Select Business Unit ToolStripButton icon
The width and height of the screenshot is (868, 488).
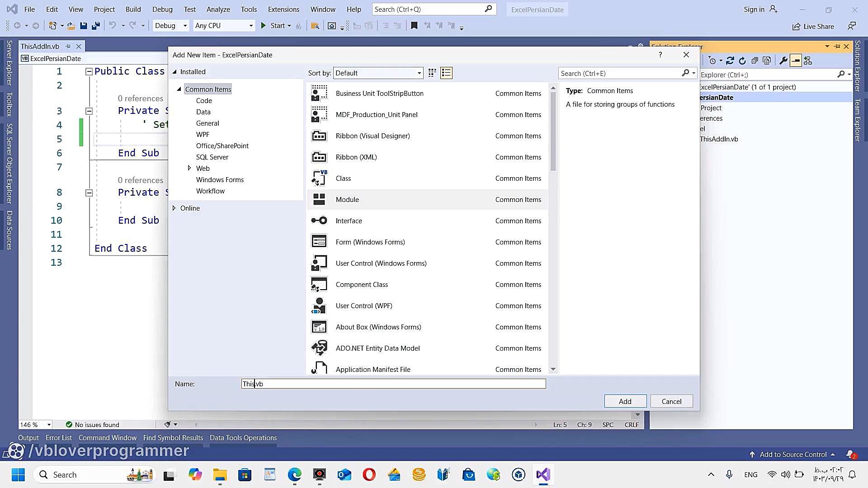click(319, 93)
